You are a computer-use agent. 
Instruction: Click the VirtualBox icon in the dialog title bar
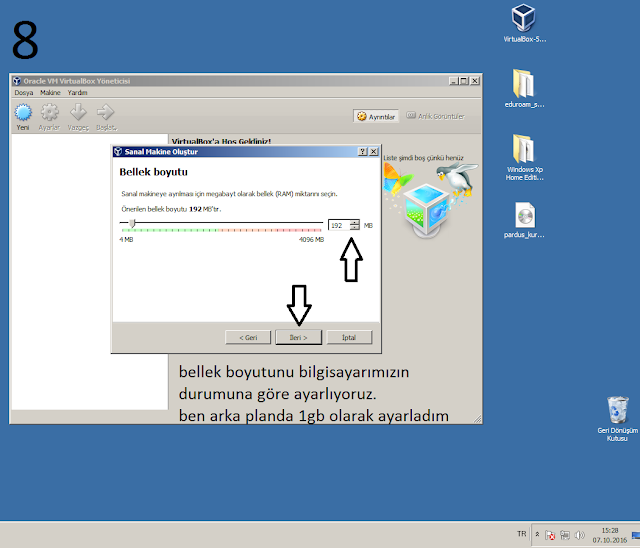pyautogui.click(x=118, y=151)
